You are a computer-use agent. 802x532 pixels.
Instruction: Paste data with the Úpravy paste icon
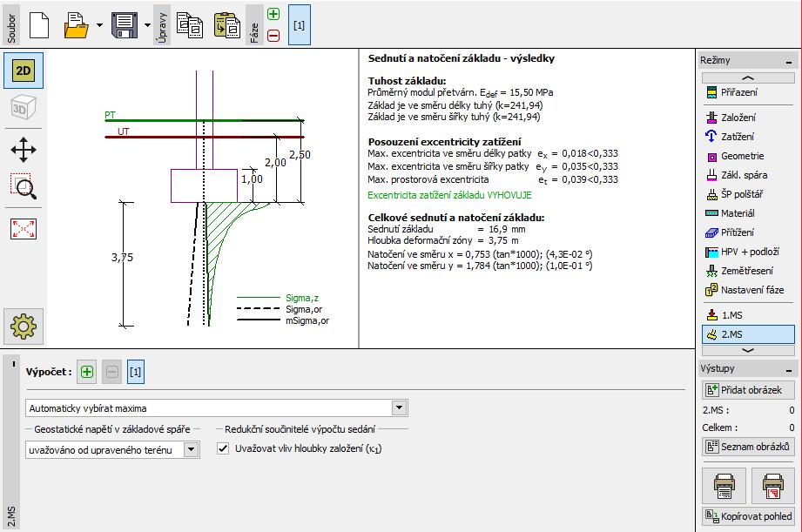[x=227, y=25]
